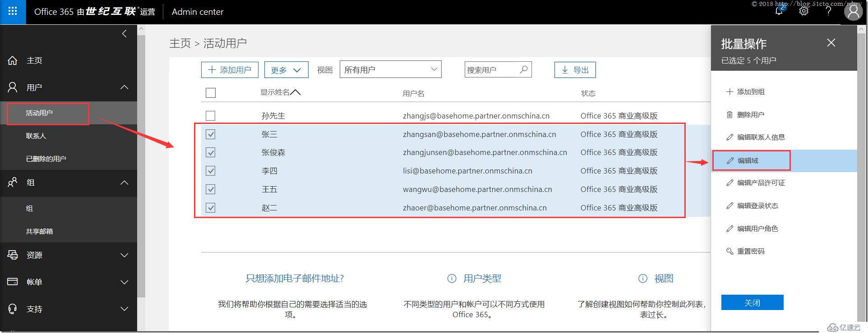868x333 pixels.
Task: Click the card icon next to 帐单
Action: point(13,282)
